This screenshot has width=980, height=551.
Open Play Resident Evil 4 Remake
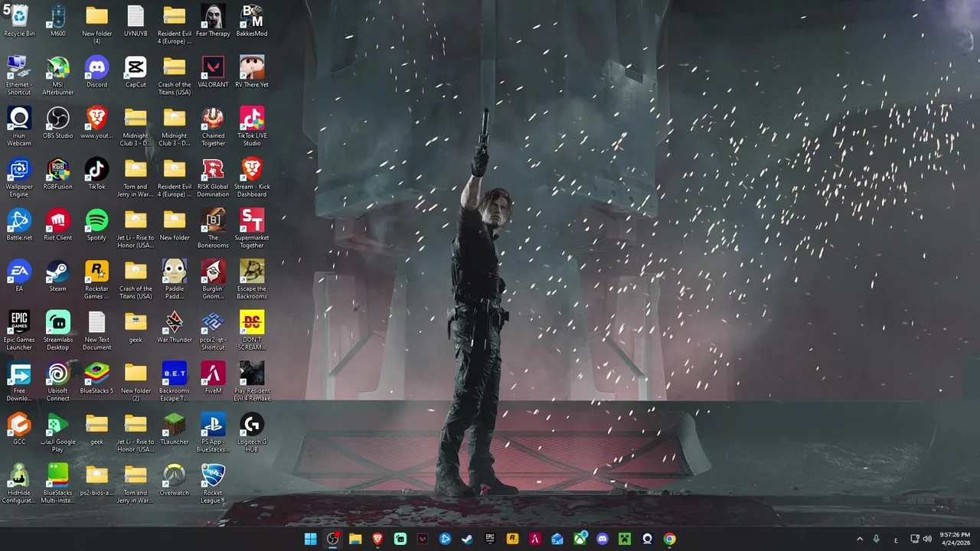point(252,382)
